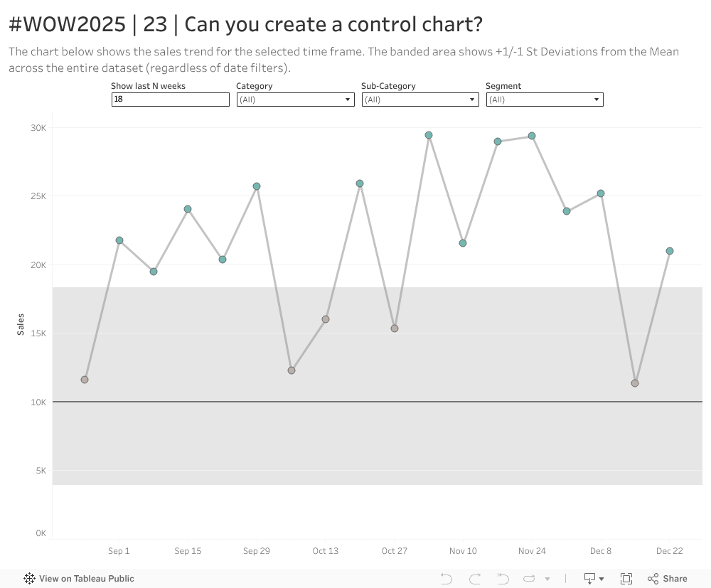Viewport: 711px width, 588px height.
Task: Click the Show last N weeks field
Action: (x=170, y=100)
